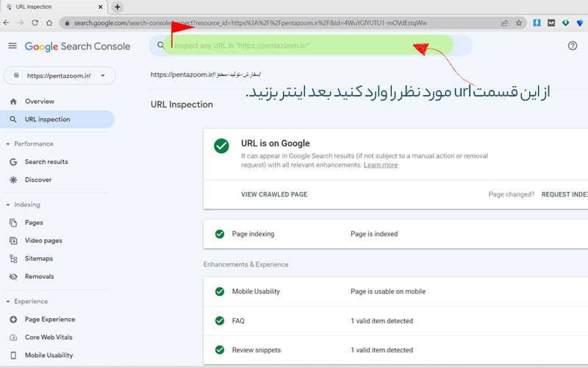Image resolution: width=588 pixels, height=368 pixels.
Task: Click the Removals crossed-eye icon
Action: pos(13,277)
